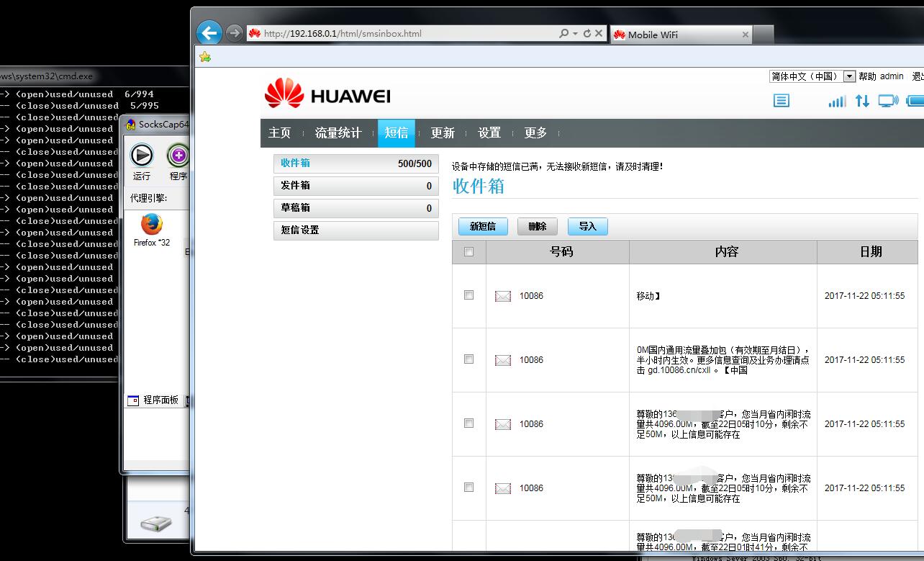The image size is (924, 561).
Task: Open the address bar search magnifier
Action: coord(563,33)
